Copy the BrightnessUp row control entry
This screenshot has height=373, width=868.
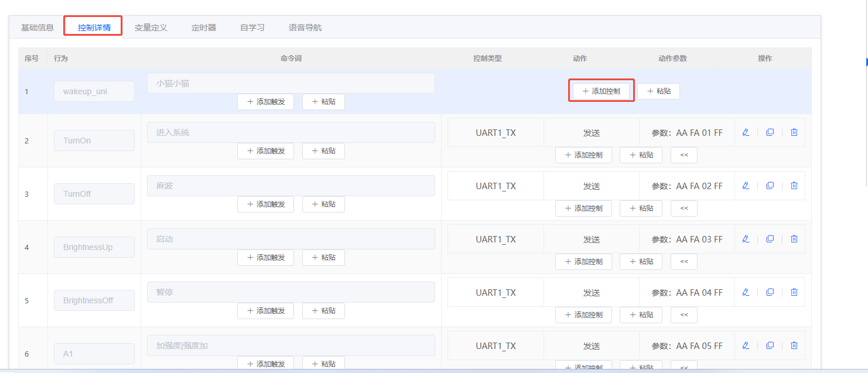click(x=770, y=239)
